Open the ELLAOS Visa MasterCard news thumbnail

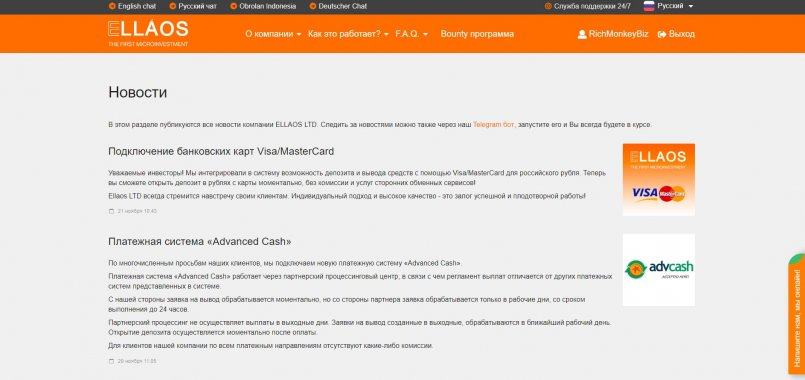coord(659,180)
